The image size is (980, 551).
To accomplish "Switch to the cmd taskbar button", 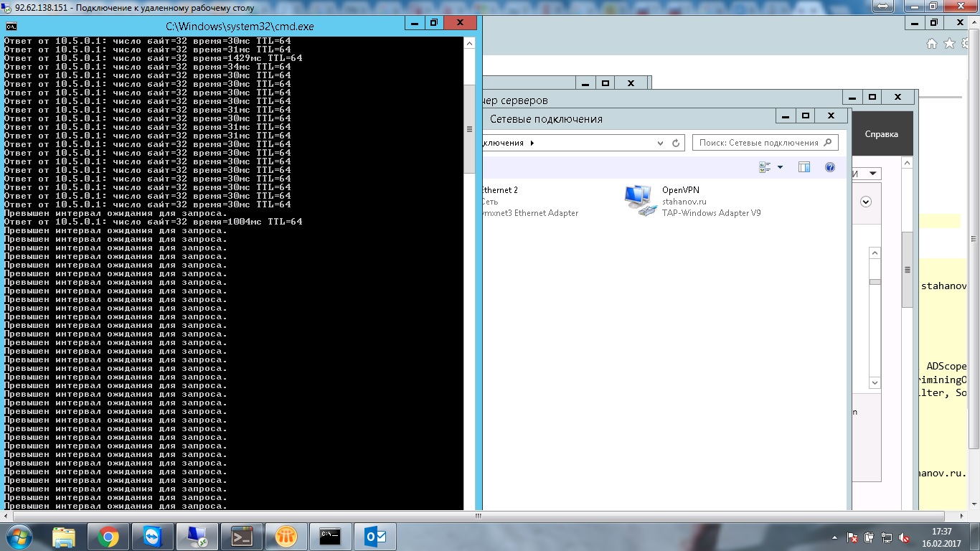I will (331, 537).
